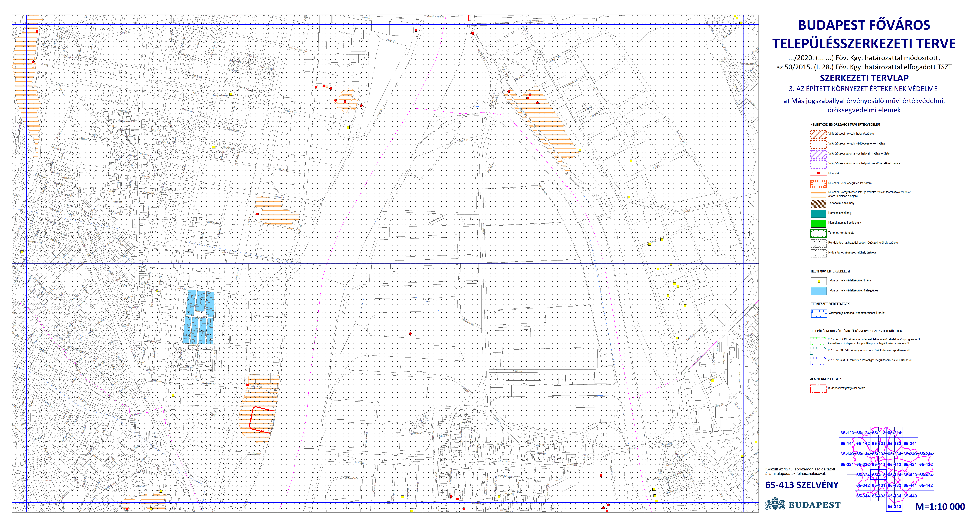Select index map cell 65-324
The height and width of the screenshot is (526, 980).
863,475
